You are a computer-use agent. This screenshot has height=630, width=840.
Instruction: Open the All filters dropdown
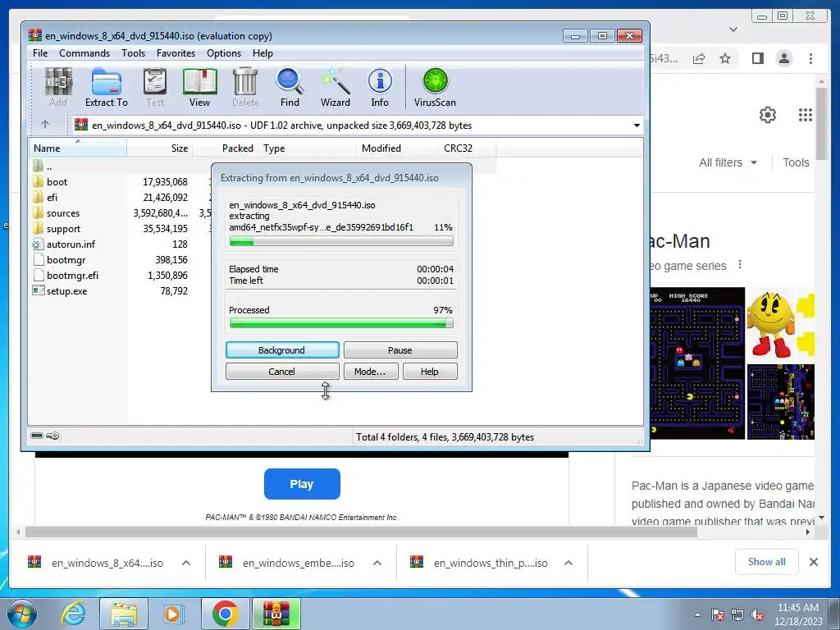click(728, 162)
